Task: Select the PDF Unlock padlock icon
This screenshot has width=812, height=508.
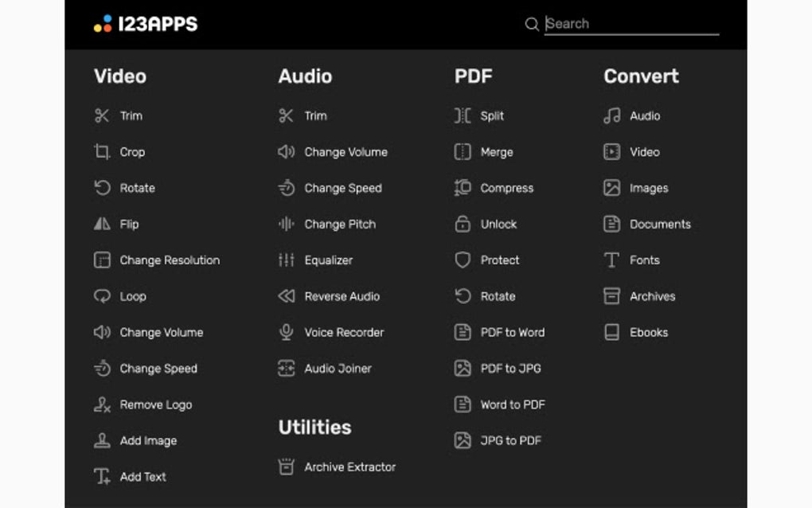Action: point(463,225)
